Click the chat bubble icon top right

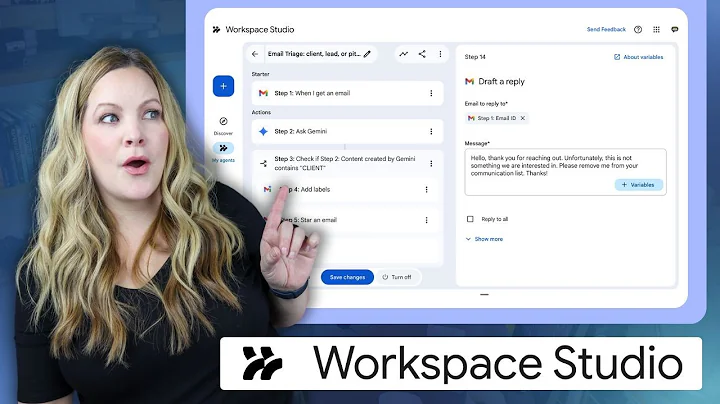click(x=675, y=29)
